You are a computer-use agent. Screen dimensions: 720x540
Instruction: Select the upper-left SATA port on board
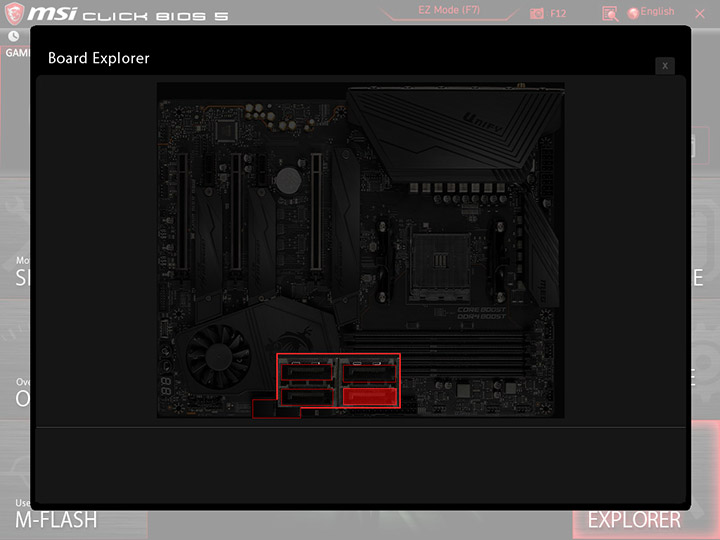(x=306, y=372)
